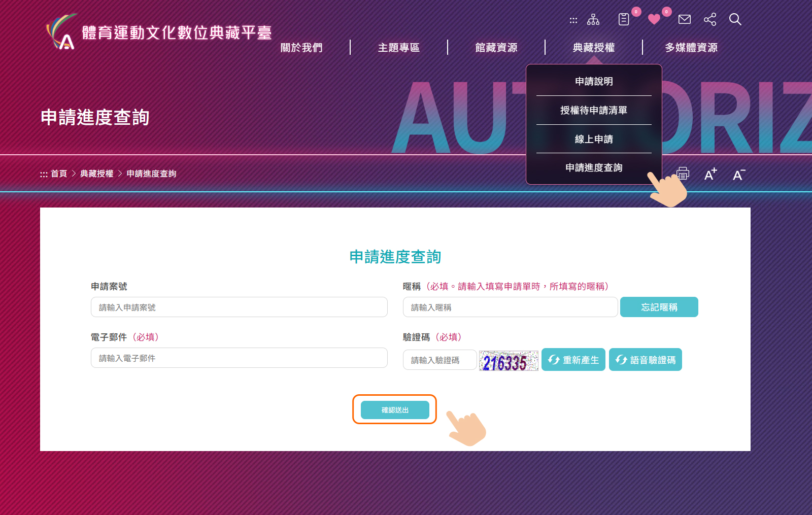Open the 多媒體資源 menu

(x=691, y=48)
